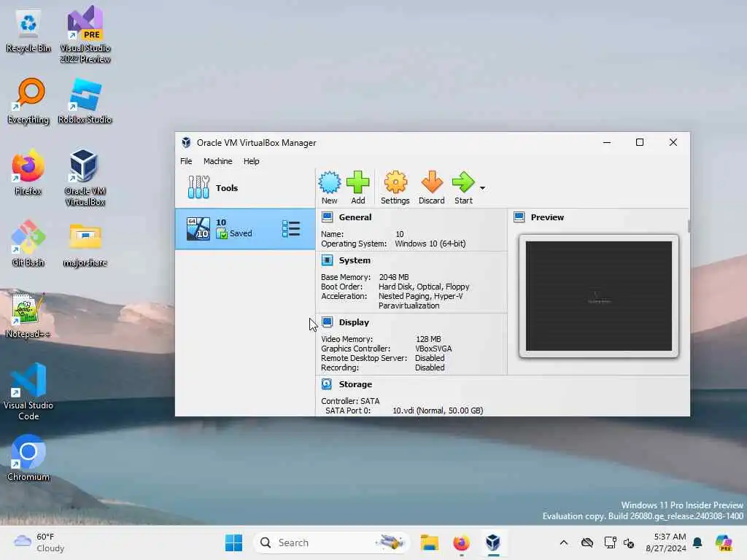The height and width of the screenshot is (560, 747).
Task: Click the VM preview thumbnail
Action: point(599,296)
